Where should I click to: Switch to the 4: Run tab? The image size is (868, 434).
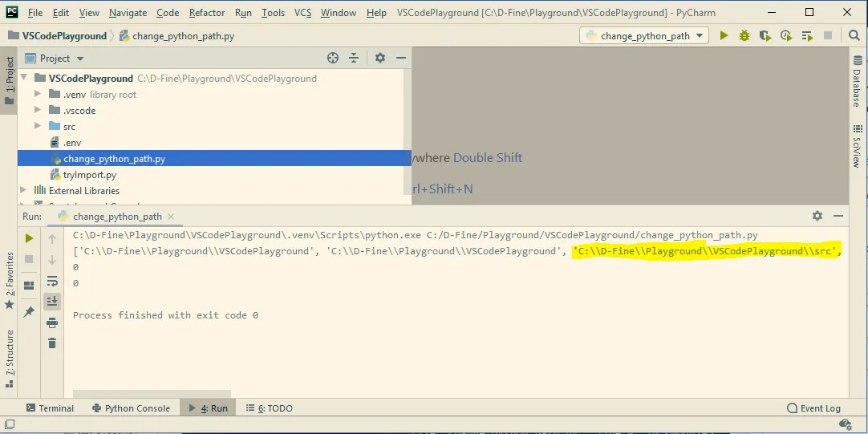pos(208,408)
